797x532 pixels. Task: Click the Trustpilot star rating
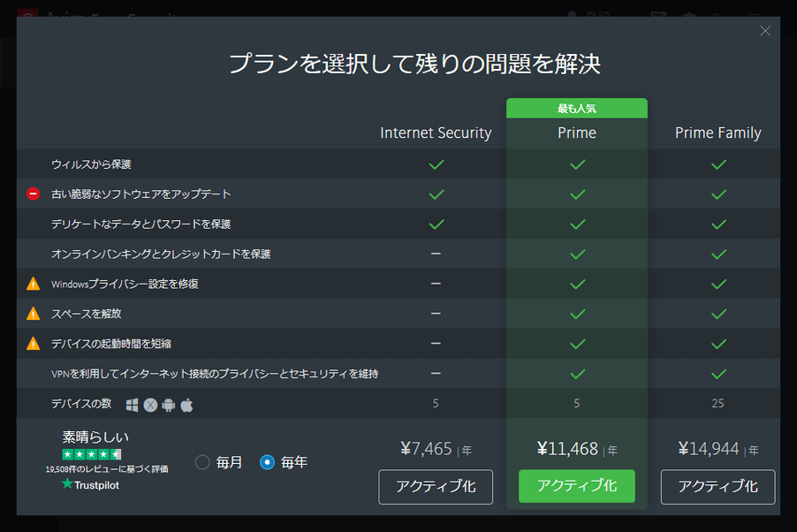pyautogui.click(x=92, y=454)
